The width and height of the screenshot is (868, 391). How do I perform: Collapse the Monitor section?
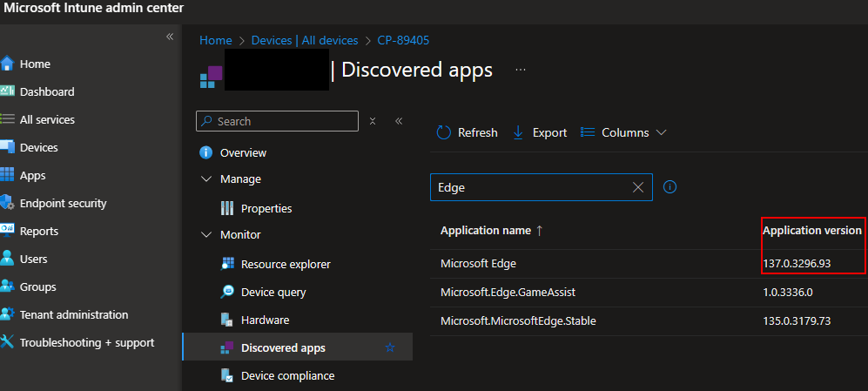click(206, 234)
